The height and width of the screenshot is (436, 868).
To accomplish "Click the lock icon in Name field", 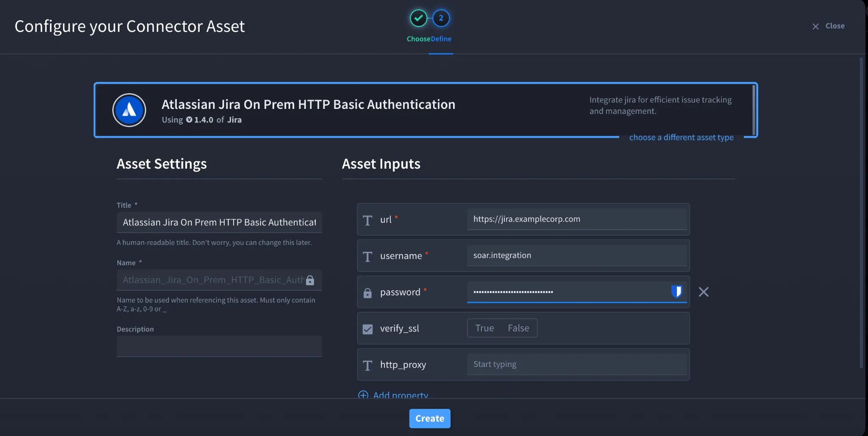I will (x=310, y=280).
